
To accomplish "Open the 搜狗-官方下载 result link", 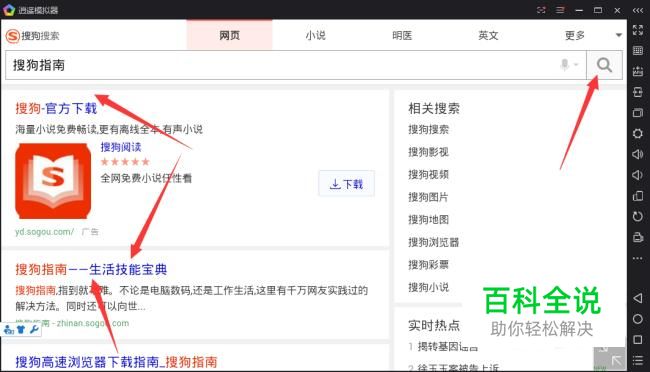I will [x=56, y=109].
